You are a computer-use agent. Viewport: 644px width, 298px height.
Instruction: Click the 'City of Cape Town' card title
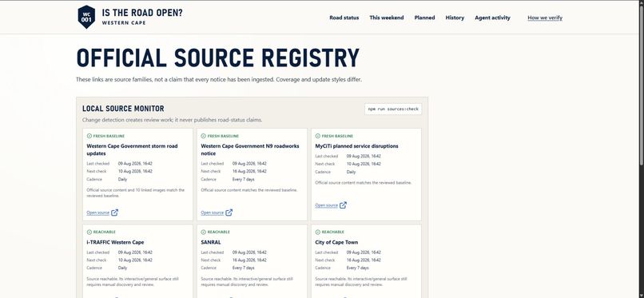tap(336, 242)
